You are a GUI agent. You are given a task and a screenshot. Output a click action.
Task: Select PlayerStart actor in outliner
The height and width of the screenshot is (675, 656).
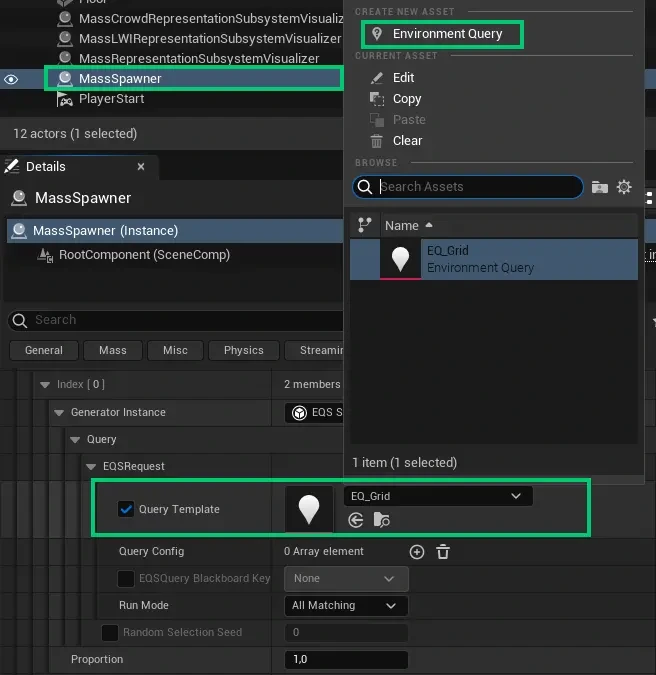pyautogui.click(x=111, y=99)
